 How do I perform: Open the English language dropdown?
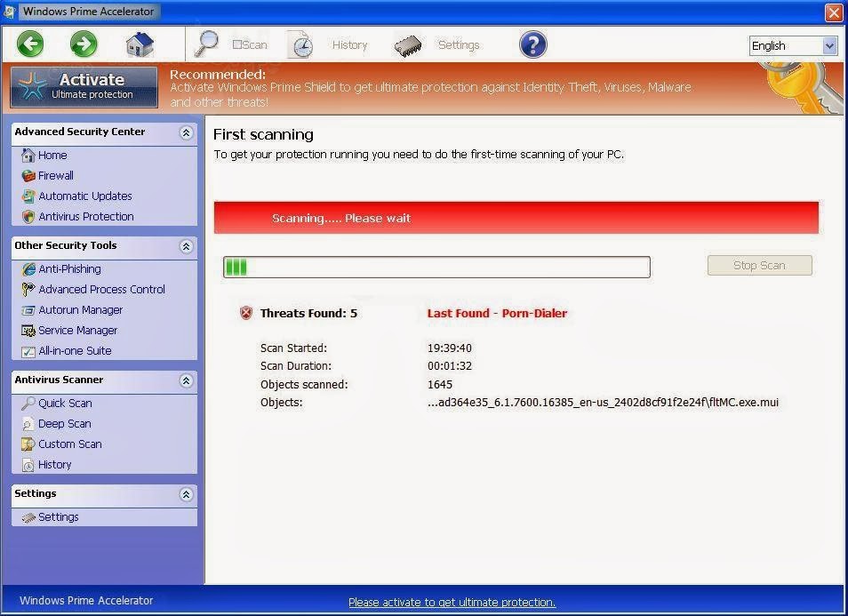click(x=793, y=45)
